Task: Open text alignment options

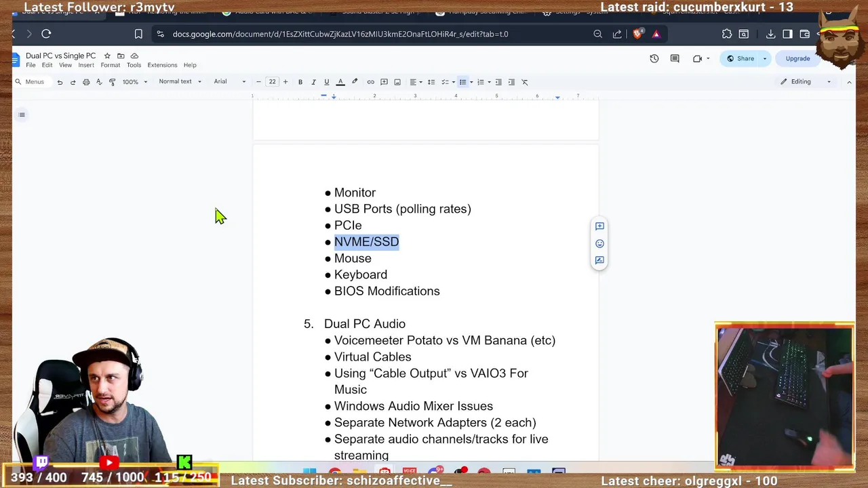Action: pos(416,82)
